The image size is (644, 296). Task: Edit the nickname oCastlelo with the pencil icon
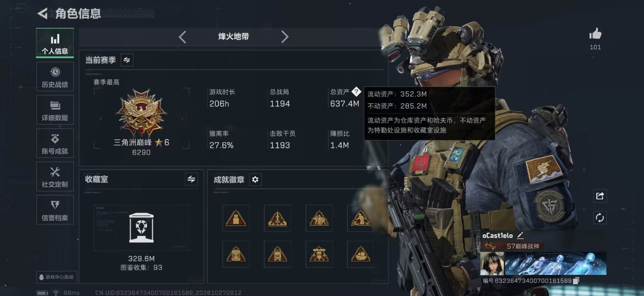coord(520,235)
